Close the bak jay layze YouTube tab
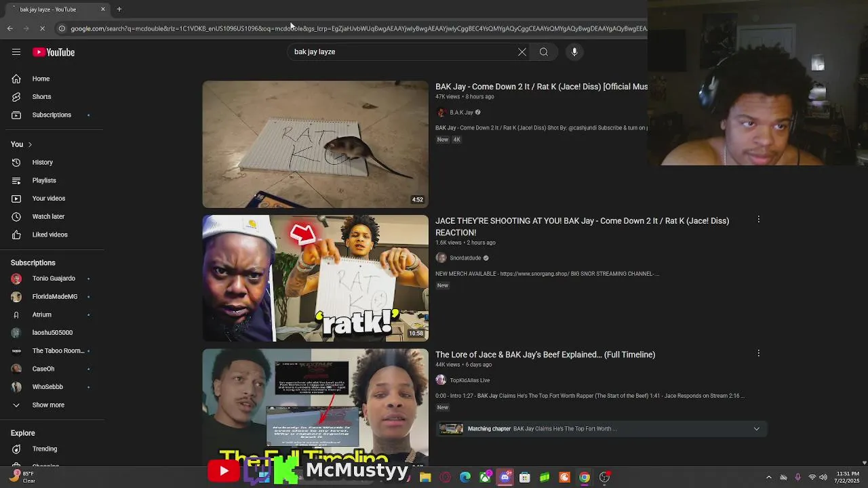Screen dimensions: 868x488 [103, 9]
